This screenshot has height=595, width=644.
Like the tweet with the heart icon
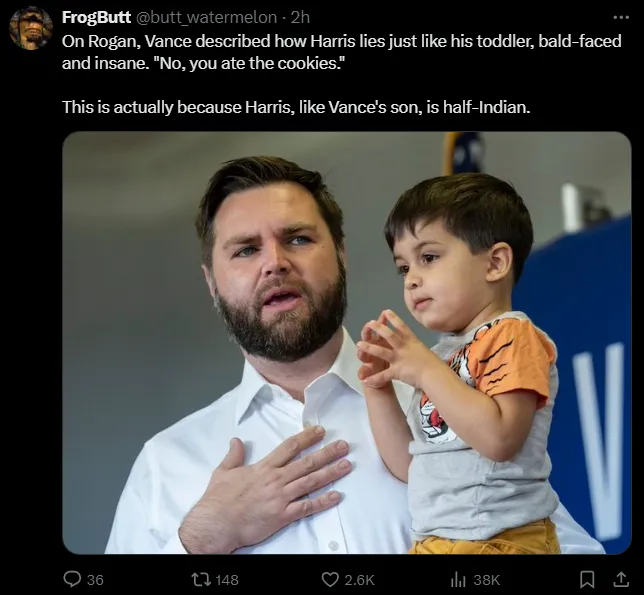(x=330, y=579)
